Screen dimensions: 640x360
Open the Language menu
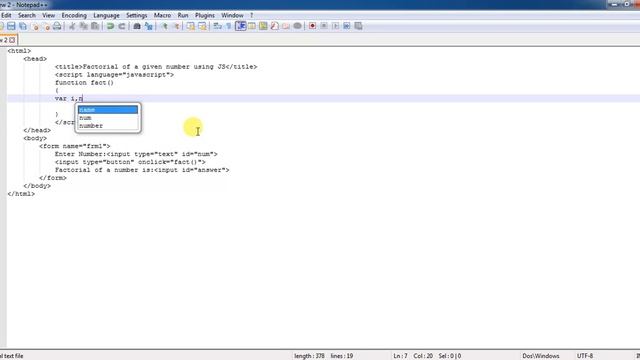point(106,15)
